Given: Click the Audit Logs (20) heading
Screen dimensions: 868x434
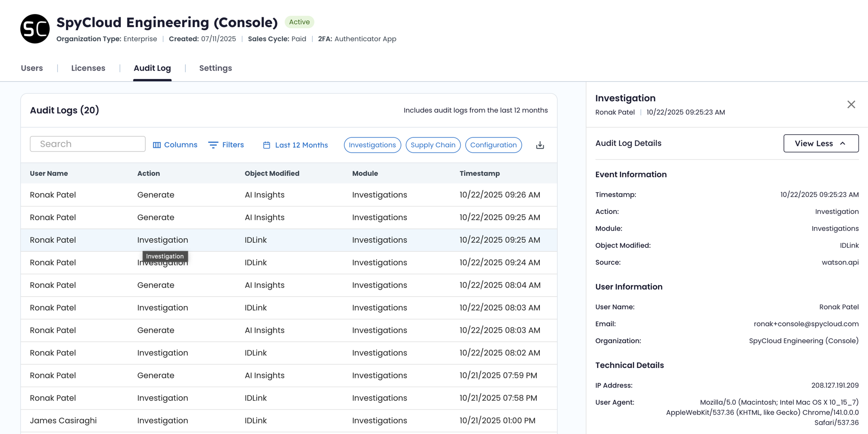Looking at the screenshot, I should coord(65,110).
